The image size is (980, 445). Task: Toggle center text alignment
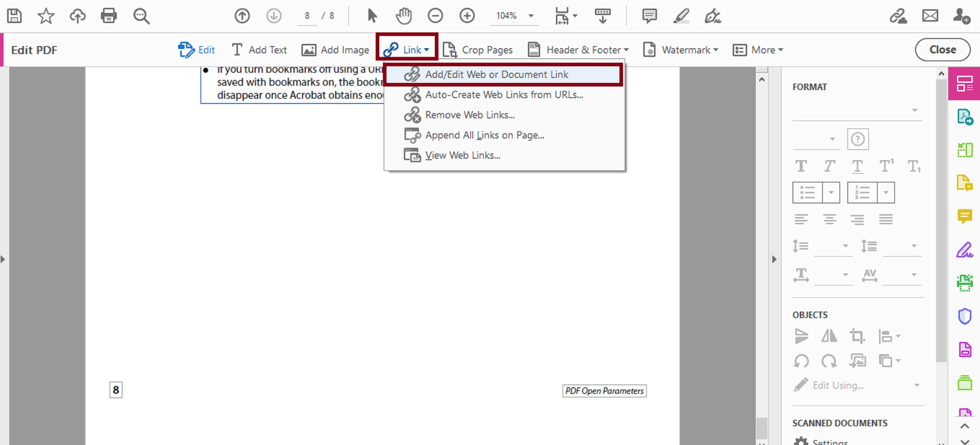click(829, 219)
